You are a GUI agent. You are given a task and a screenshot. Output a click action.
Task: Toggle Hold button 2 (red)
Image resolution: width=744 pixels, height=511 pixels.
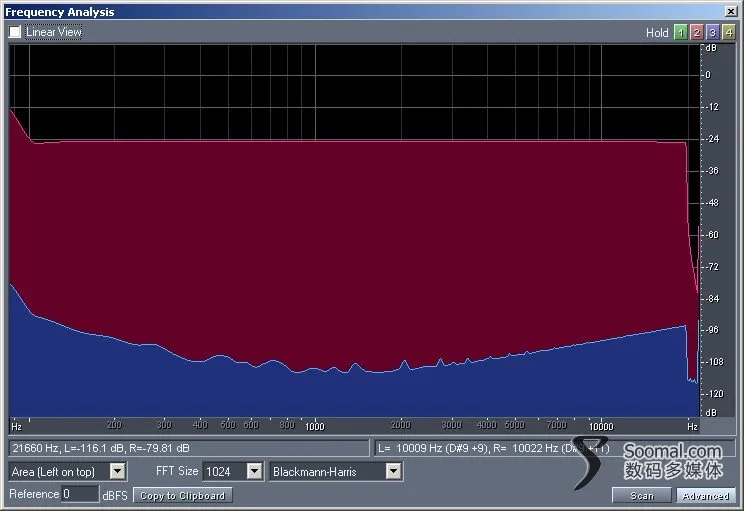pos(697,32)
